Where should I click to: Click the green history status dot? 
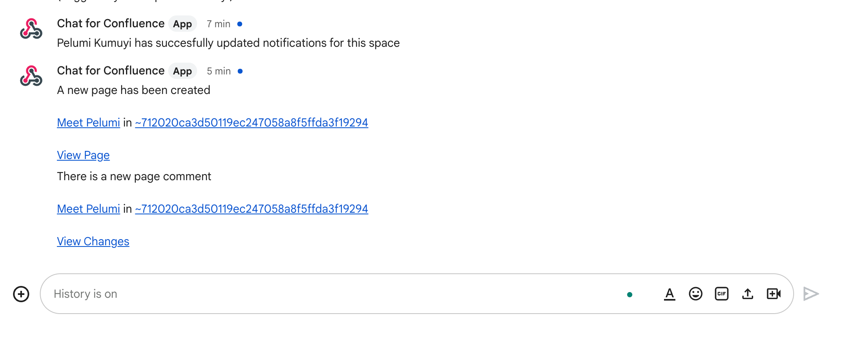pos(630,294)
